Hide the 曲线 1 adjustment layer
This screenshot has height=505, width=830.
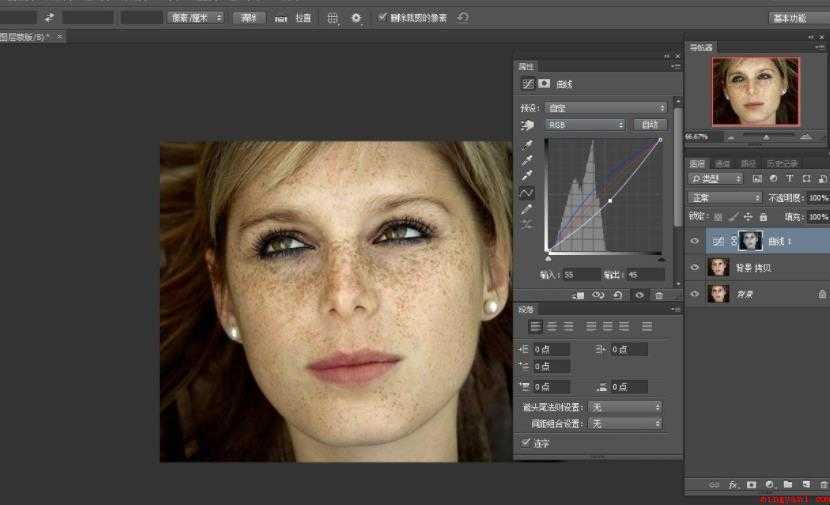[694, 241]
